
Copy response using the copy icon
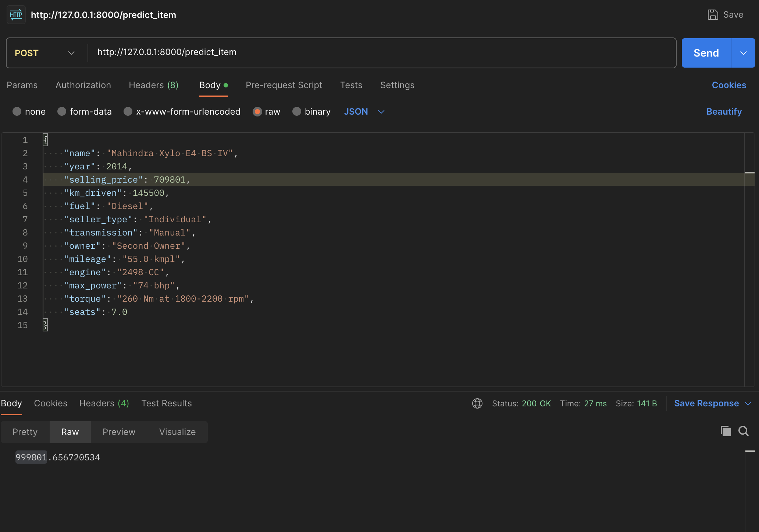pos(726,431)
